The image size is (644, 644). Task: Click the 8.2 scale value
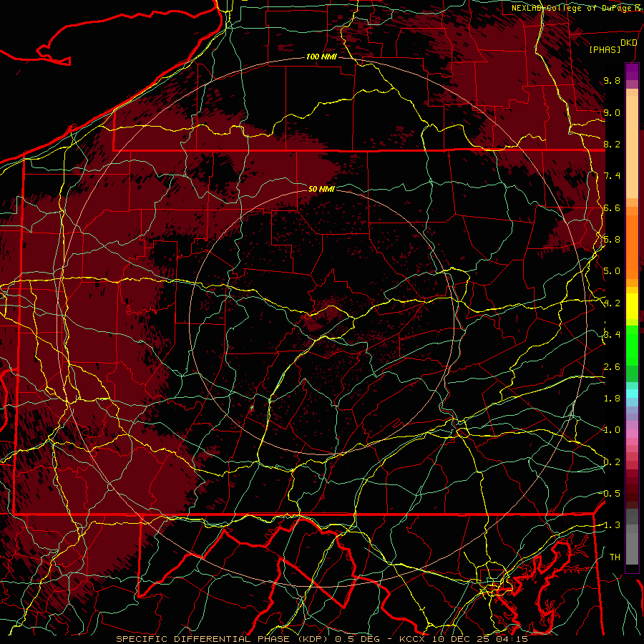612,144
